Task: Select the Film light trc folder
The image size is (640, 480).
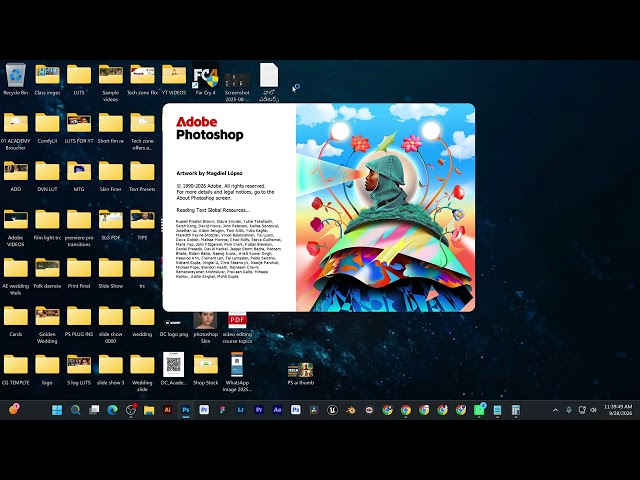Action: tap(47, 225)
